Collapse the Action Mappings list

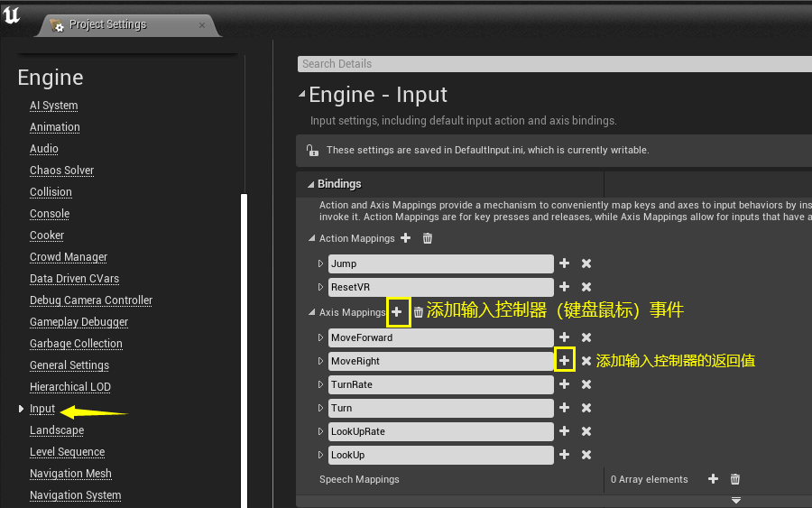[312, 238]
